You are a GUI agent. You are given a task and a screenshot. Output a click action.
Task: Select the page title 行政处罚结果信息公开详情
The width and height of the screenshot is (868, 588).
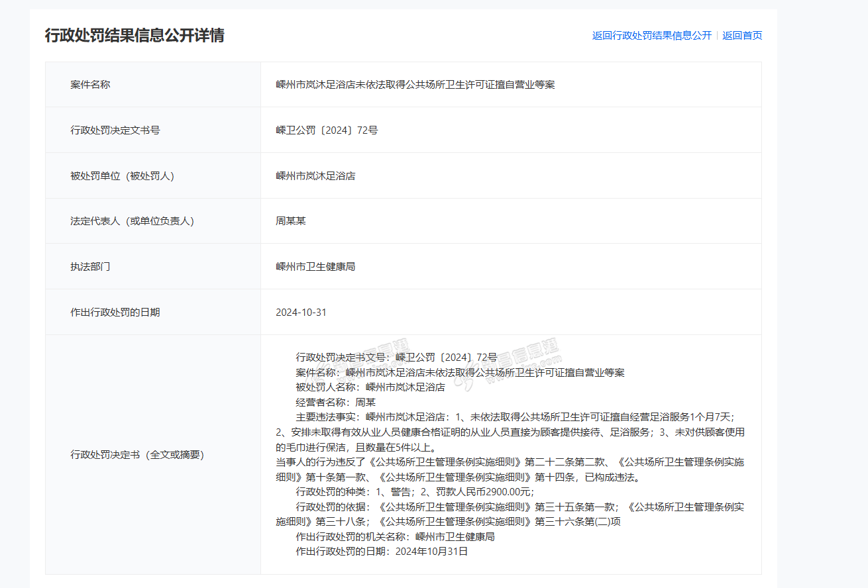coord(135,35)
